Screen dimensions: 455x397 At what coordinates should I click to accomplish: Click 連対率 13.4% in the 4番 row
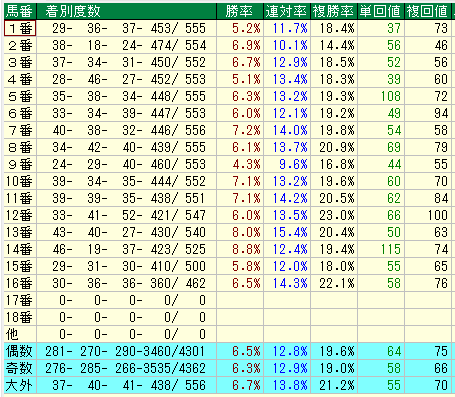click(290, 79)
